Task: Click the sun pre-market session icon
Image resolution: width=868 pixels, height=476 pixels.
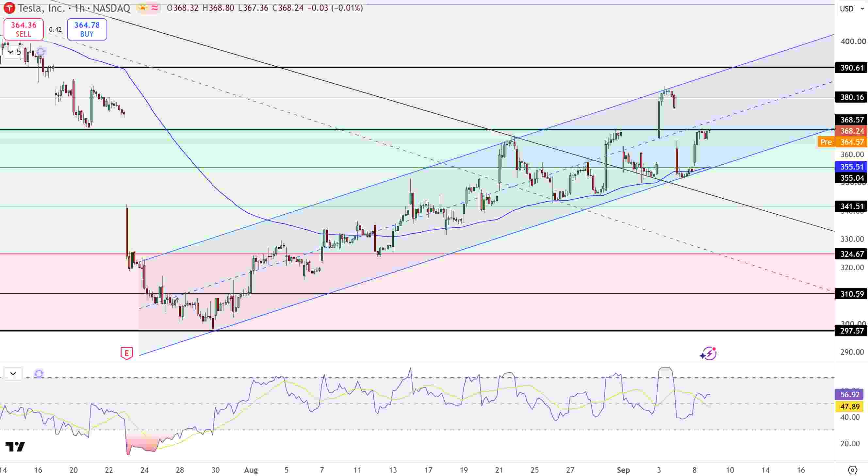Action: pyautogui.click(x=143, y=8)
